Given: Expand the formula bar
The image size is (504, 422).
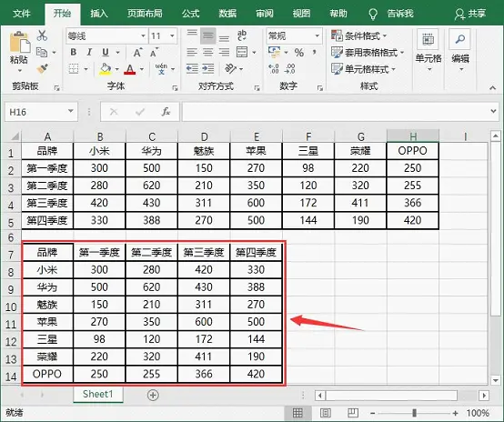Looking at the screenshot, I should (493, 111).
